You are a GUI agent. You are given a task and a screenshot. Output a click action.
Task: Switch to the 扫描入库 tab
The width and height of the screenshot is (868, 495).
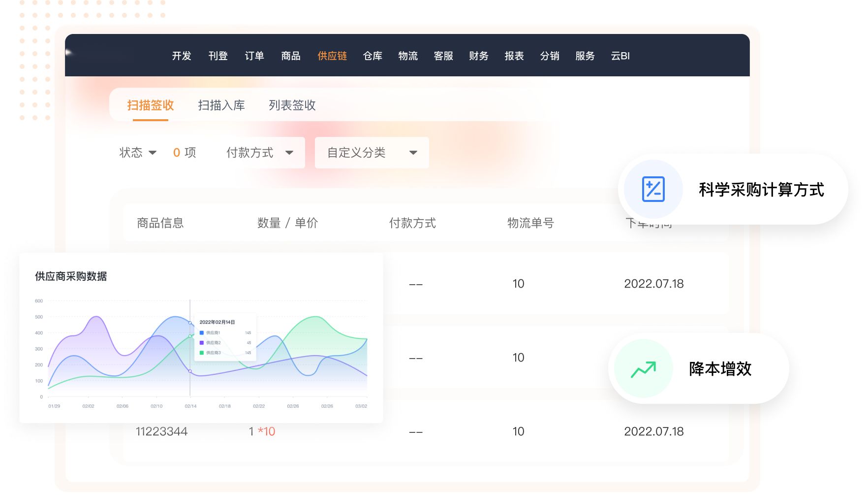(221, 105)
